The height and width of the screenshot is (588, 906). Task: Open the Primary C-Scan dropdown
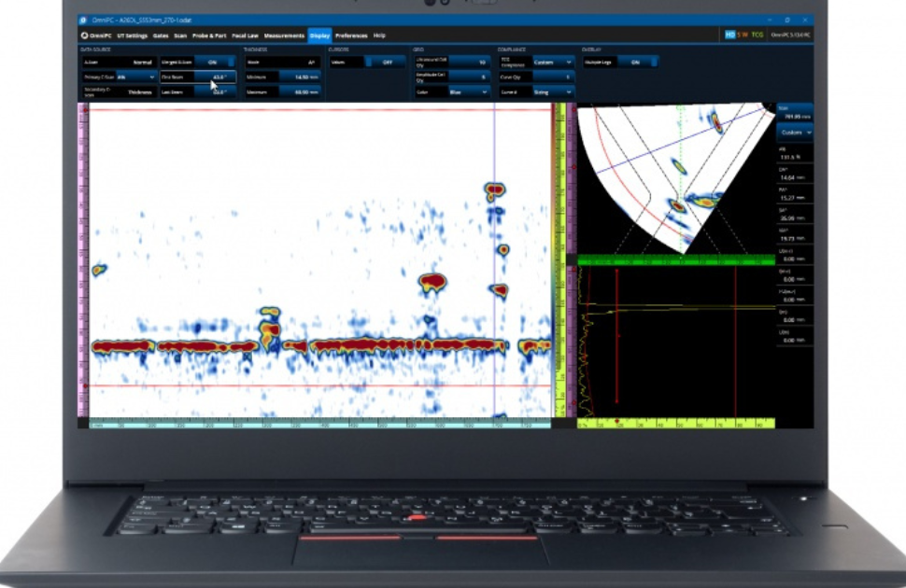coord(138,76)
